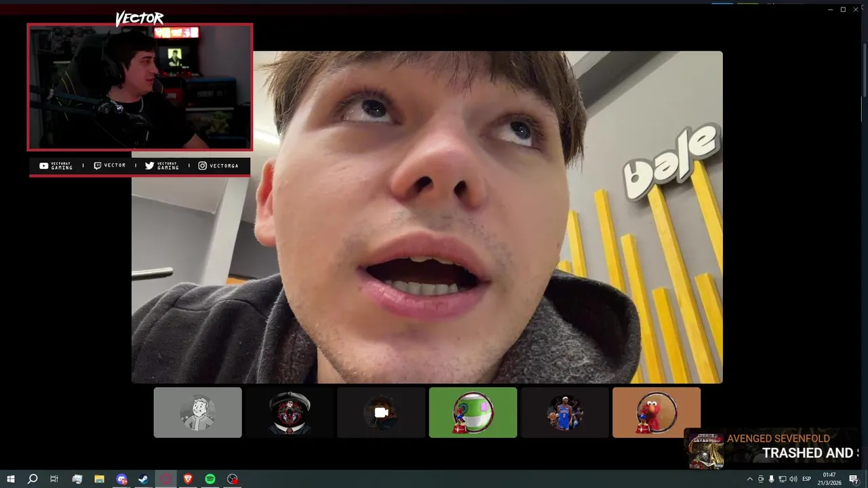The image size is (868, 488).
Task: Open the clock showing 01:47
Action: [831, 479]
